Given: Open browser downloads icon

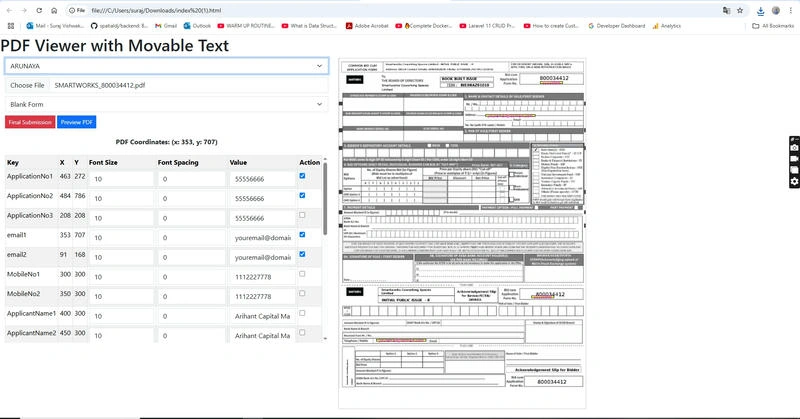Looking at the screenshot, I should [x=760, y=11].
